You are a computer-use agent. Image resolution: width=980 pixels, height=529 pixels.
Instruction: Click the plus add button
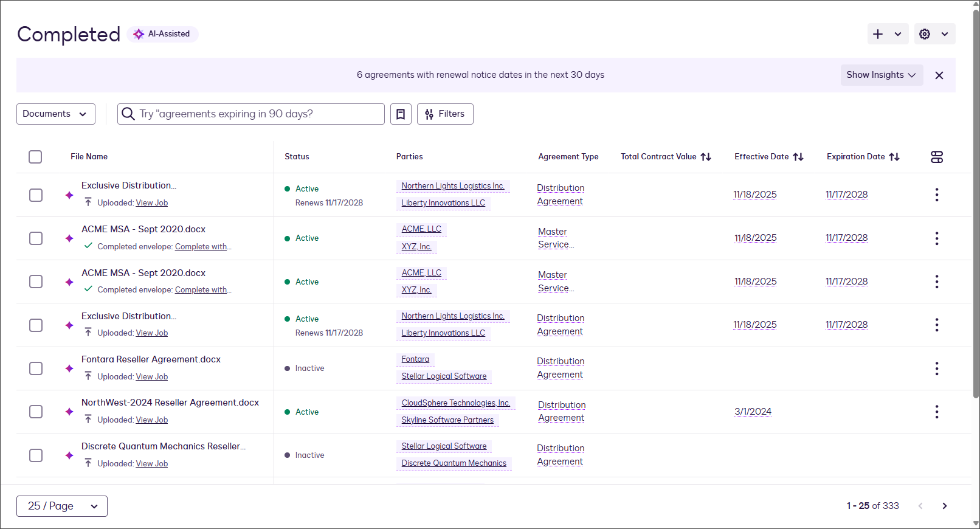pos(878,34)
